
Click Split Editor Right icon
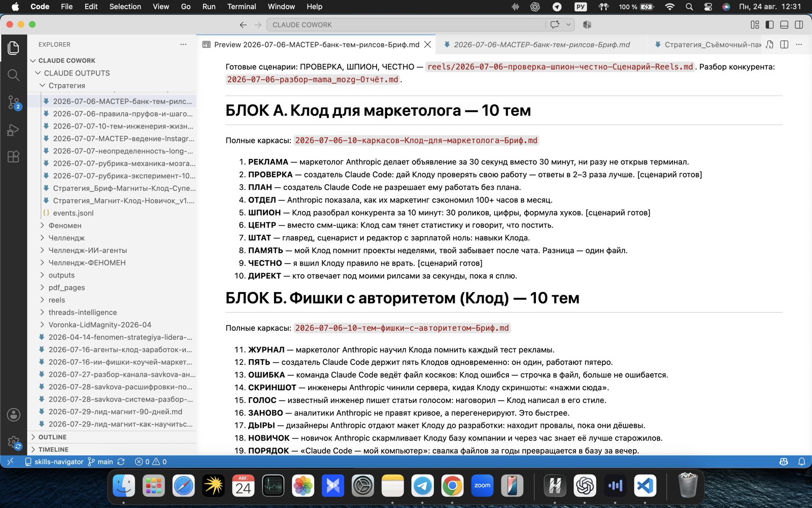(x=784, y=45)
